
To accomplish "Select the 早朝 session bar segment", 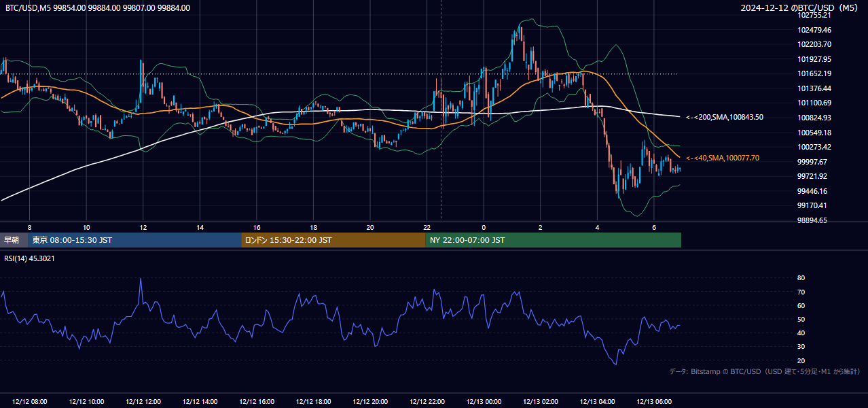I will pyautogui.click(x=14, y=240).
